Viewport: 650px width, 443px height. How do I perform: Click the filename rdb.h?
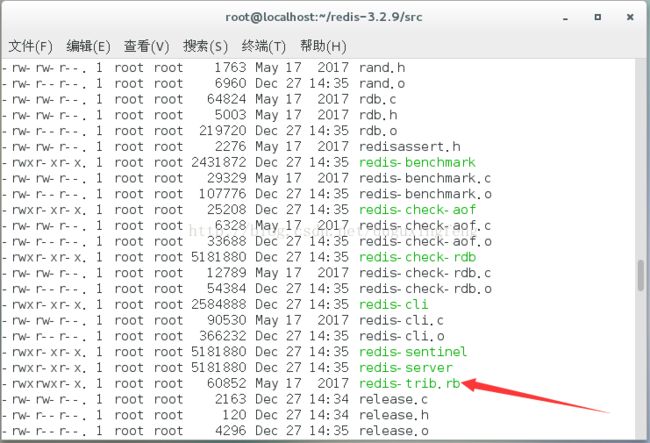[x=378, y=115]
